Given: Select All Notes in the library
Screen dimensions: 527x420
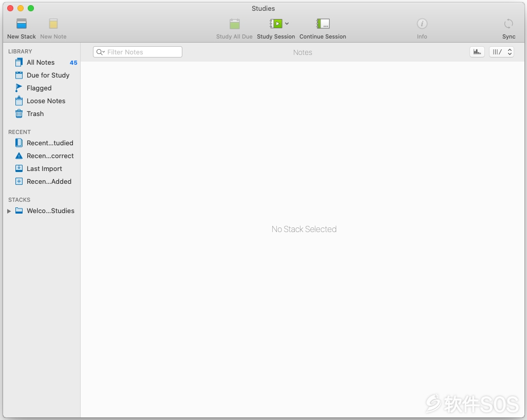Looking at the screenshot, I should (x=42, y=63).
